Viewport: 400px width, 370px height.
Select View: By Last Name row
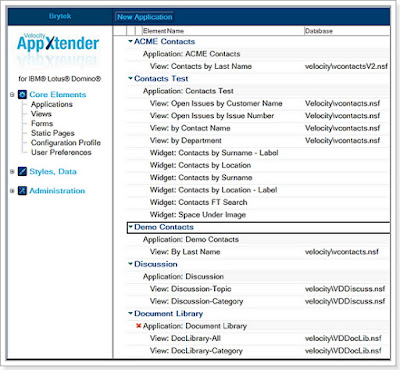coord(258,251)
